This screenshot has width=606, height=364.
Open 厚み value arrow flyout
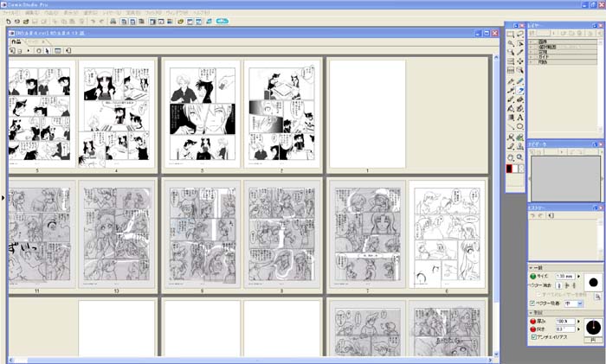coord(578,321)
